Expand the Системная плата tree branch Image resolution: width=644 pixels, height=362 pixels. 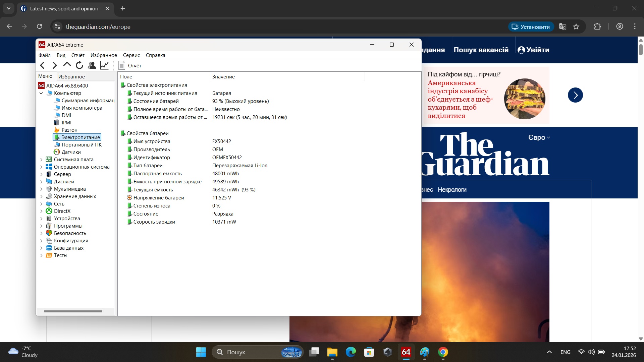[42, 159]
